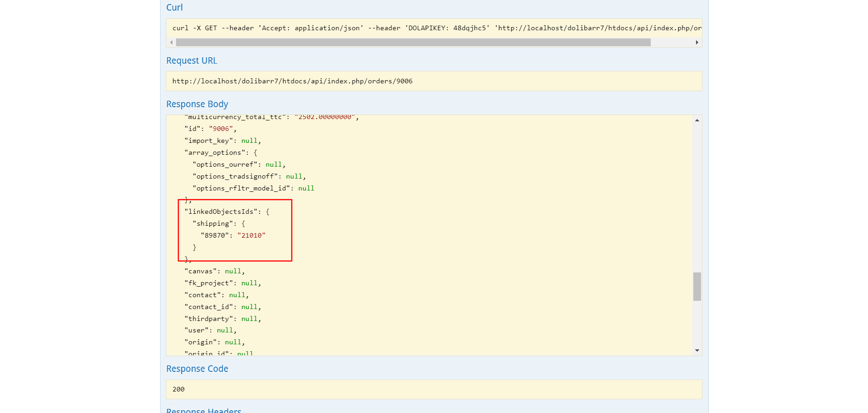The image size is (868, 413).
Task: Click the Response Headers heading
Action: coord(204,410)
